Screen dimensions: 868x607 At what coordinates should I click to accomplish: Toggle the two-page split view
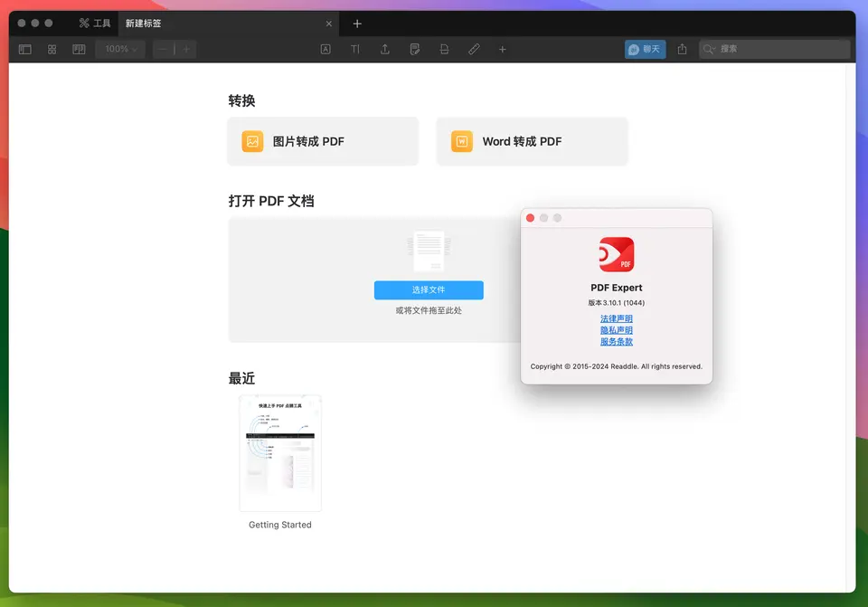tap(79, 49)
